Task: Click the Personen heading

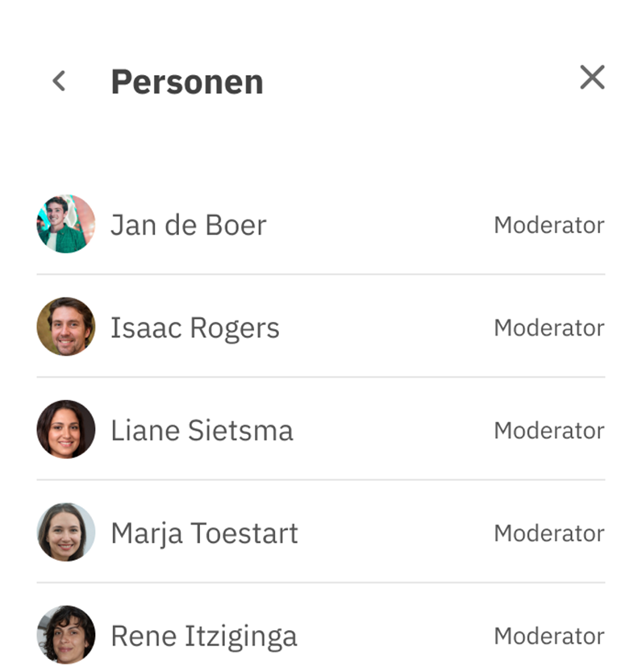Action: click(x=187, y=81)
